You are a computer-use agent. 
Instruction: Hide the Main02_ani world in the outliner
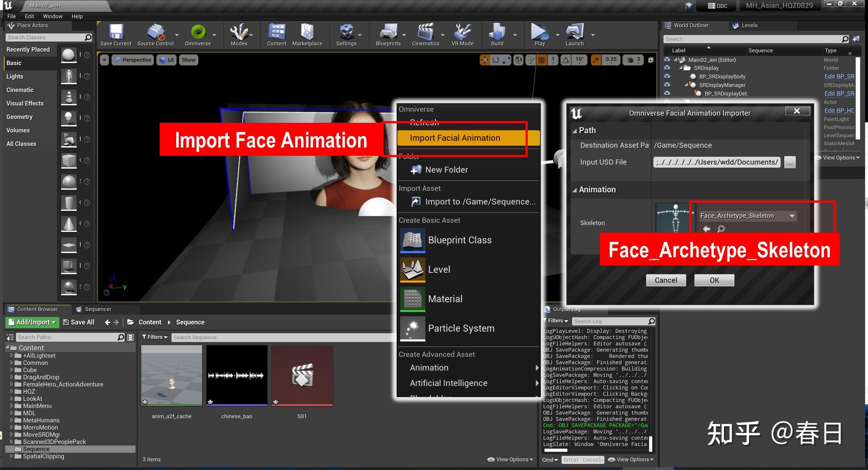(x=667, y=60)
